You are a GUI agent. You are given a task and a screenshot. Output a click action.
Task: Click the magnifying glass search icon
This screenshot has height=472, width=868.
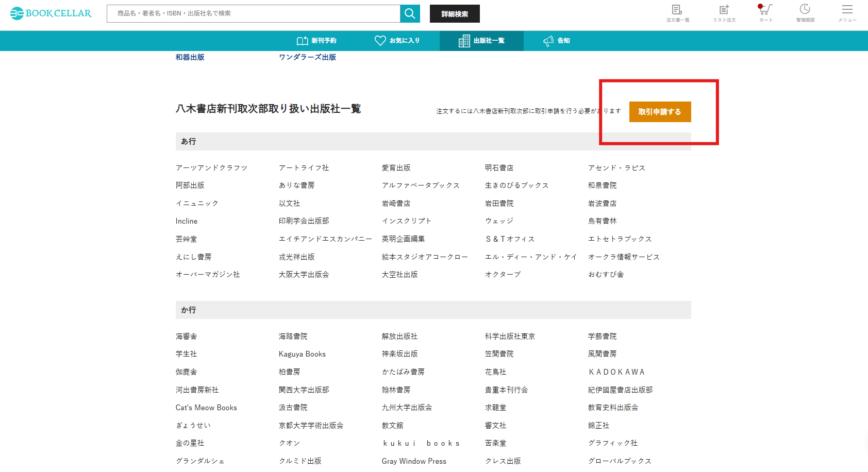pos(410,13)
